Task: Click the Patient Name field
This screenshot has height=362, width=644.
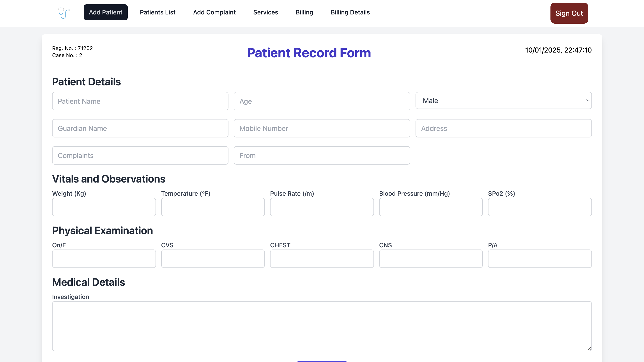Action: point(140,101)
